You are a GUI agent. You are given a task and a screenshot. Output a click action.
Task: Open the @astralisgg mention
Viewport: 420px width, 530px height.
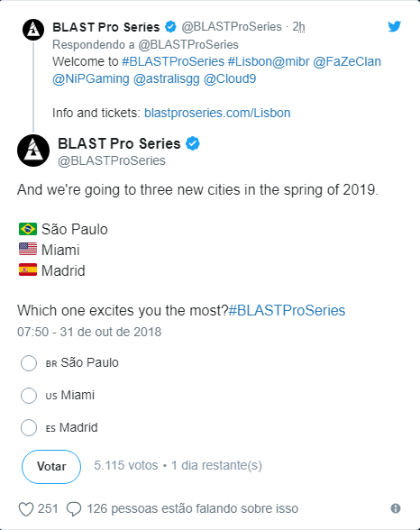[167, 78]
